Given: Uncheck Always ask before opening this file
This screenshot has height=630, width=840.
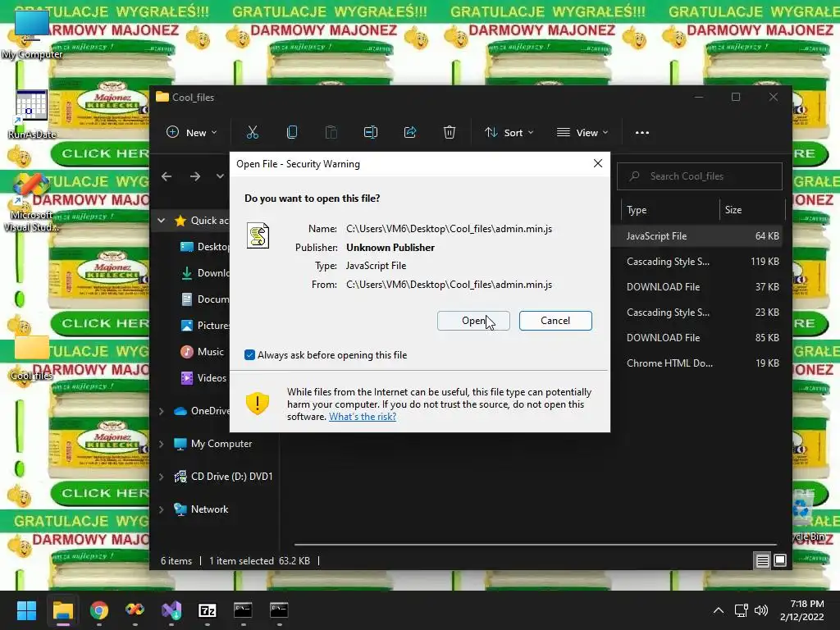Looking at the screenshot, I should (x=249, y=354).
